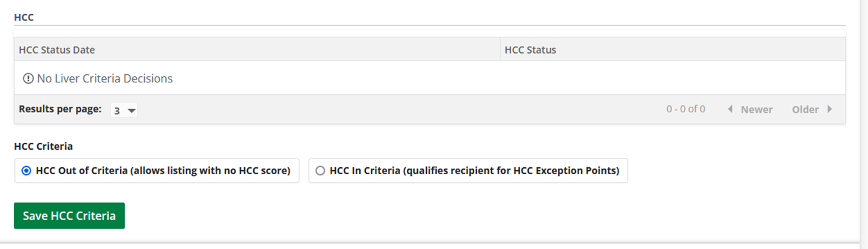The height and width of the screenshot is (249, 868).
Task: Click the exclamation icon beside No Liver Criteria Decisions
Action: click(28, 79)
